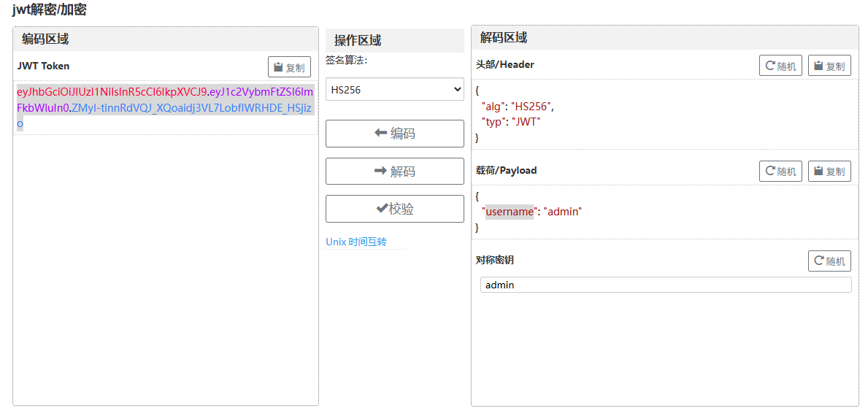Screen dimensions: 868x411
Task: Click the 校验 verify button
Action: tap(395, 209)
